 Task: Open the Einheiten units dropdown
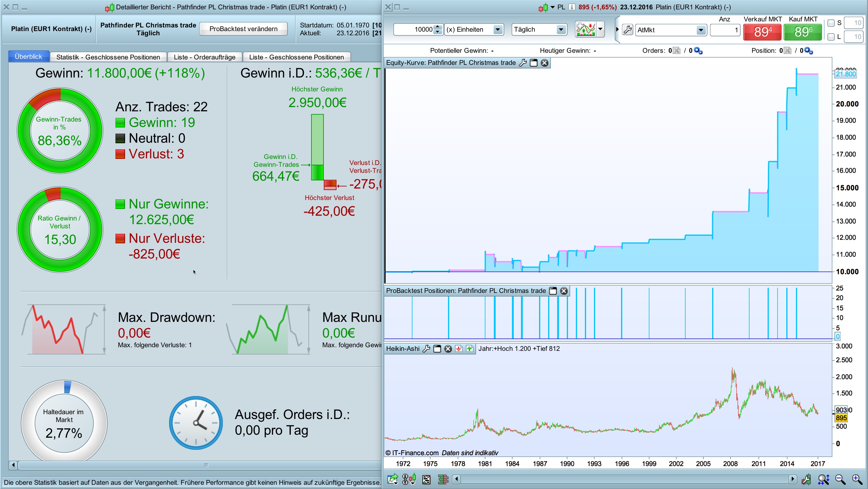(498, 30)
